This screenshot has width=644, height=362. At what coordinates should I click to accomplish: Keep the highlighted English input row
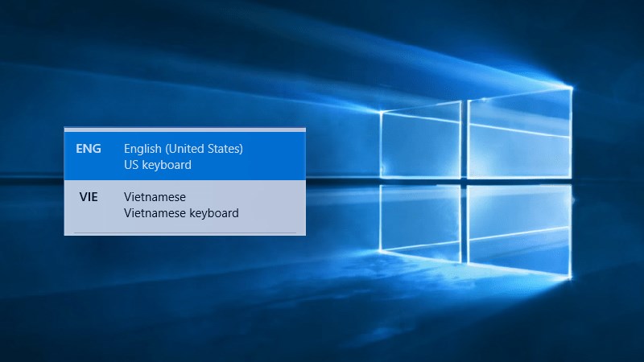pyautogui.click(x=184, y=156)
